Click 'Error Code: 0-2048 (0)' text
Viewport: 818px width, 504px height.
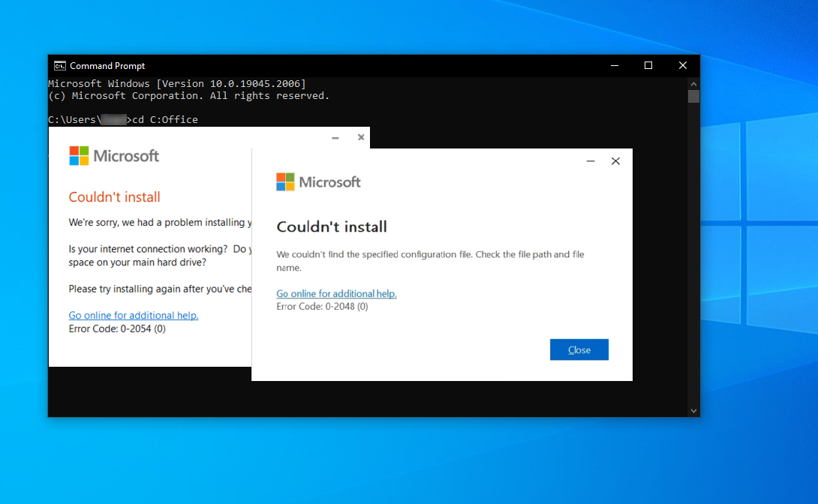click(x=322, y=307)
